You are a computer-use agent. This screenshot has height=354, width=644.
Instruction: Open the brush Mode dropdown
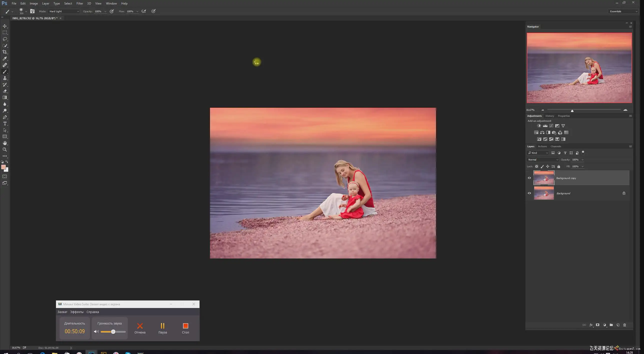point(64,11)
